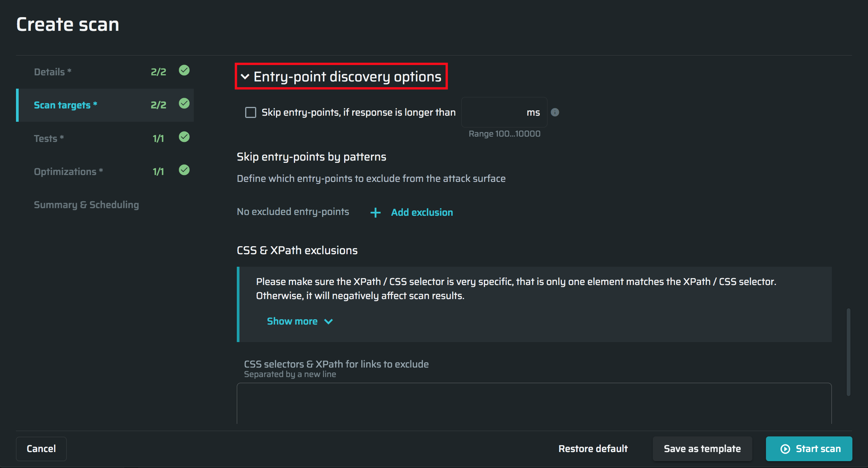Click the Scan targets green checkmark icon
Screen dimensions: 868x468
coord(184,103)
